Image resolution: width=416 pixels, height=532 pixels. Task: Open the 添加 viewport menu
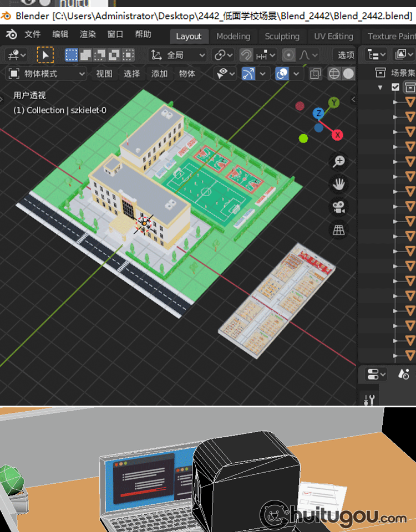coord(159,74)
